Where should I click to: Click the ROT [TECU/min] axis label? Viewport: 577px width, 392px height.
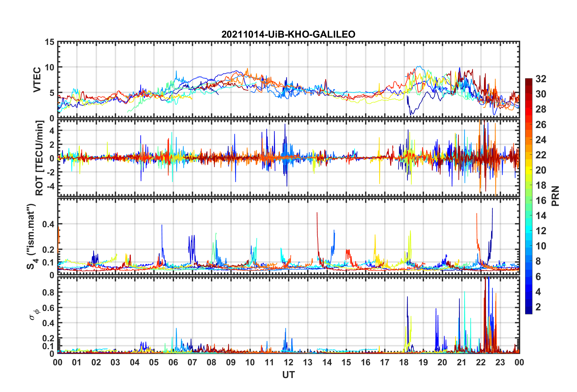click(39, 158)
